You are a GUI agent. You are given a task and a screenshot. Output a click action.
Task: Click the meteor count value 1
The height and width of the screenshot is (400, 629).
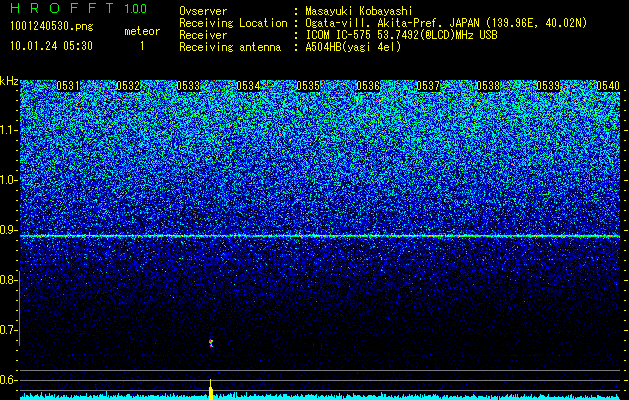pyautogui.click(x=142, y=47)
